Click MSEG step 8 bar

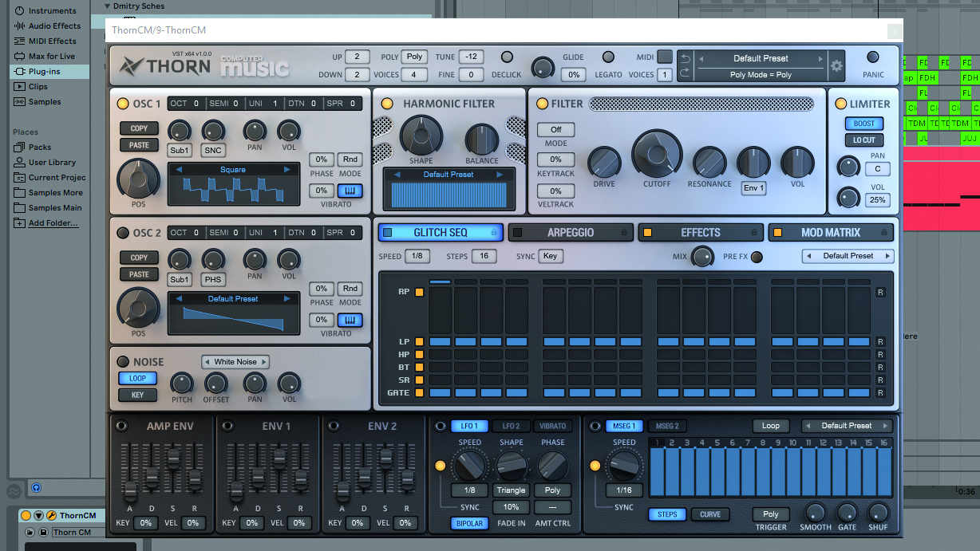(x=762, y=471)
